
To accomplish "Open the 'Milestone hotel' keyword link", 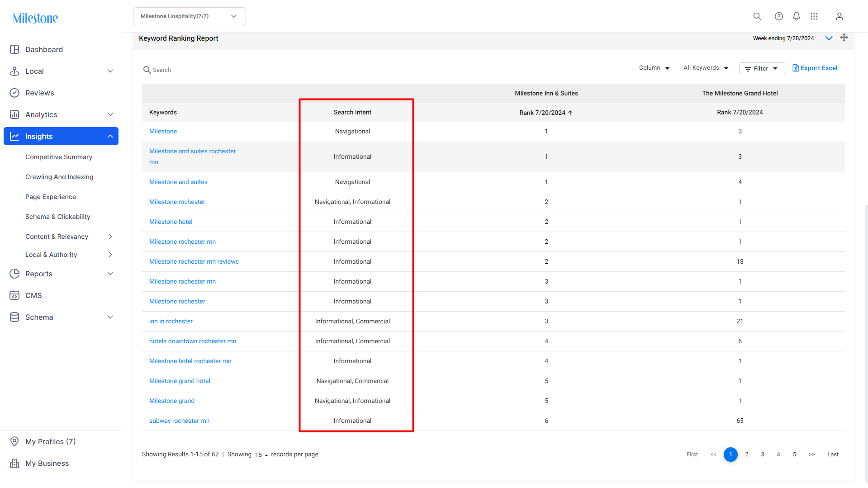I will click(171, 222).
